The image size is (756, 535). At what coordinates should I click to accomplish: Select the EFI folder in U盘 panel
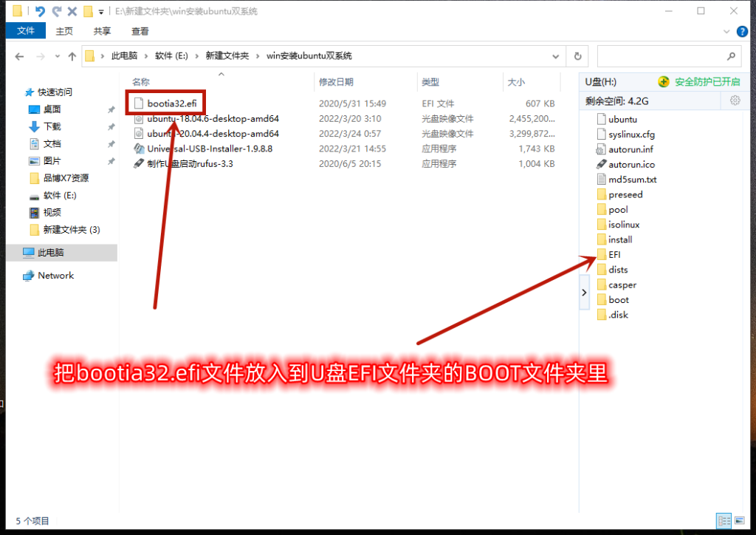coord(614,254)
